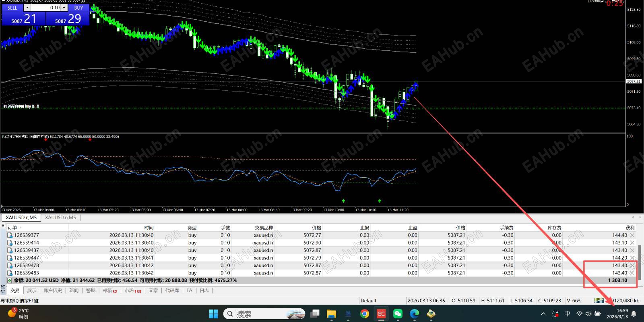Close order 126539478 with its X icon

pyautogui.click(x=632, y=266)
